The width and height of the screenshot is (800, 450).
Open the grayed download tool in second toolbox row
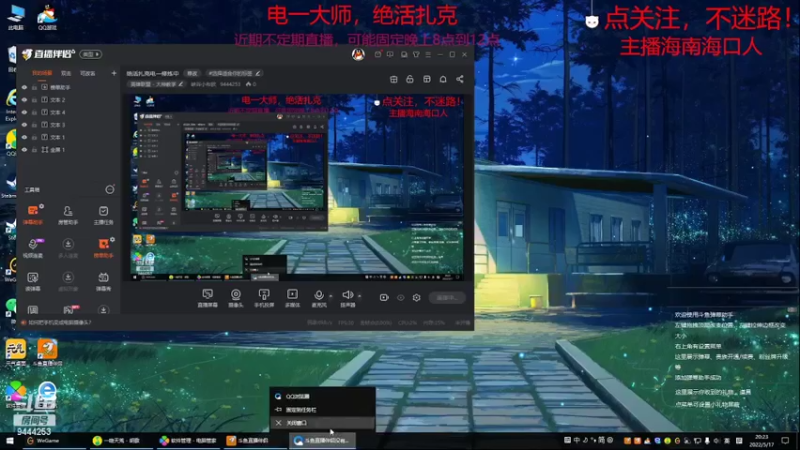pyautogui.click(x=68, y=248)
